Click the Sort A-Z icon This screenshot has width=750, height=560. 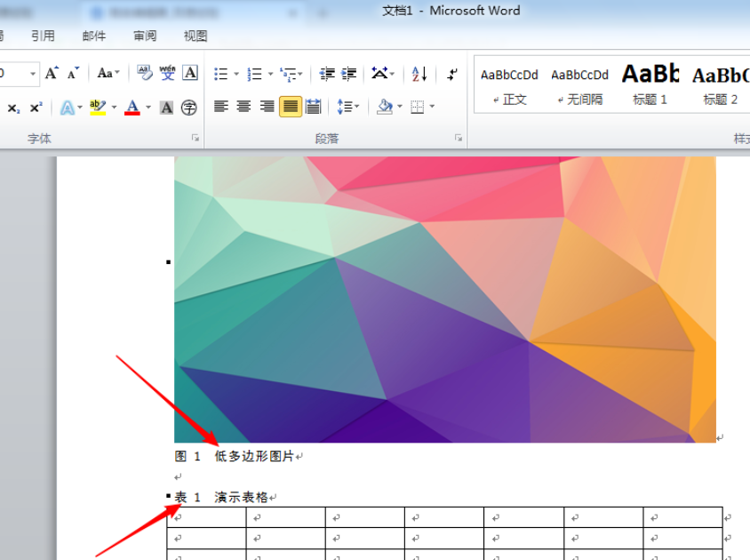click(x=419, y=74)
